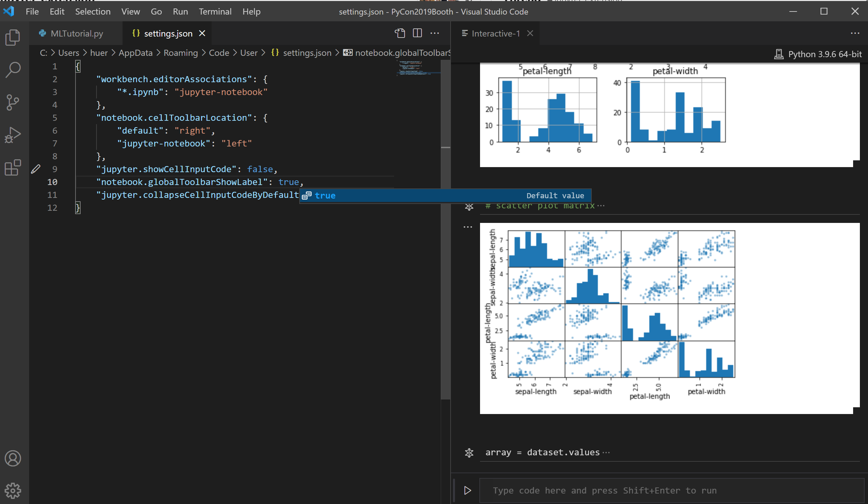
Task: Click the Accounts icon
Action: click(x=13, y=458)
